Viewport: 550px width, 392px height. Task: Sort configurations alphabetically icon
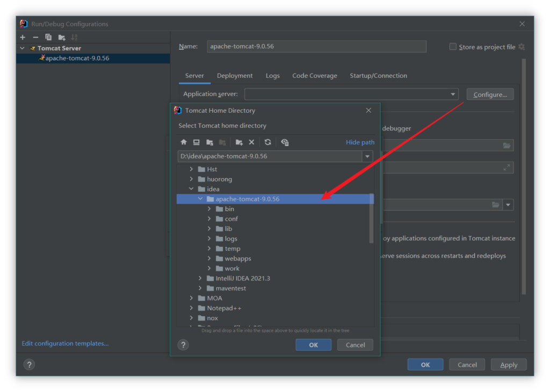click(x=74, y=37)
